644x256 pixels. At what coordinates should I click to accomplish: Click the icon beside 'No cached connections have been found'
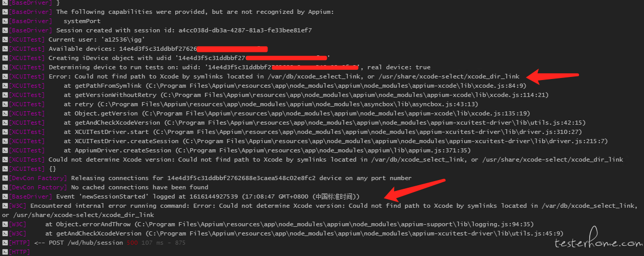tap(4, 187)
